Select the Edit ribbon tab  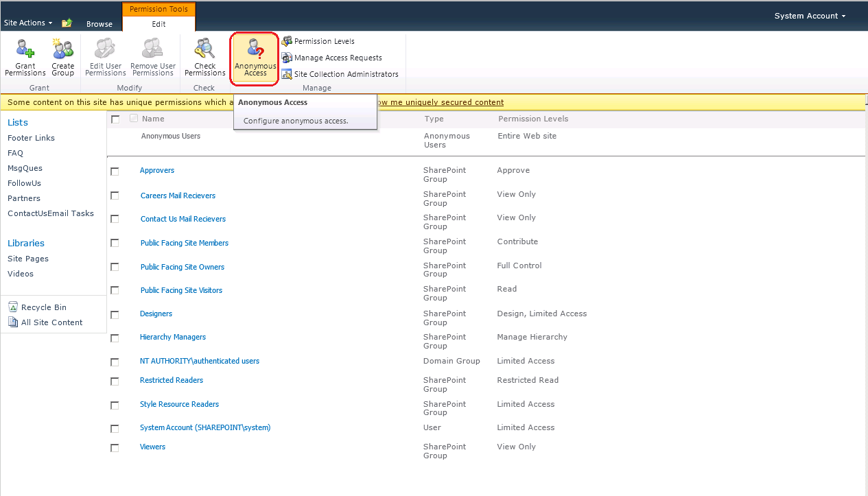coord(159,23)
